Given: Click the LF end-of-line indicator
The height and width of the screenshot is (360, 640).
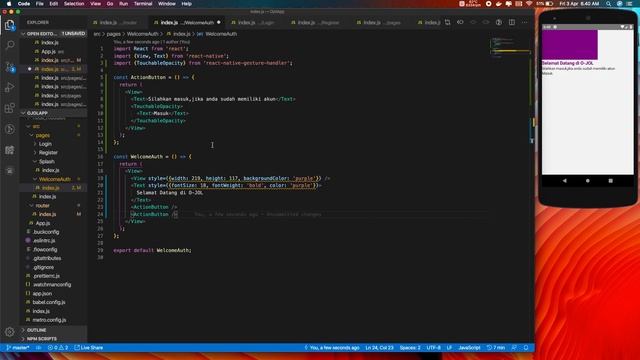Looking at the screenshot, I should click(449, 348).
